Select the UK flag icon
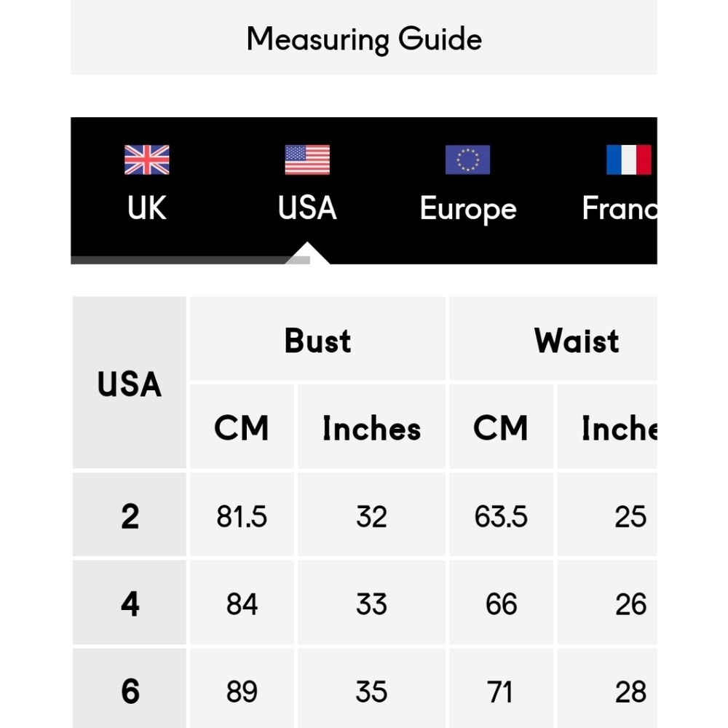Viewport: 728px width, 728px height. (x=147, y=159)
